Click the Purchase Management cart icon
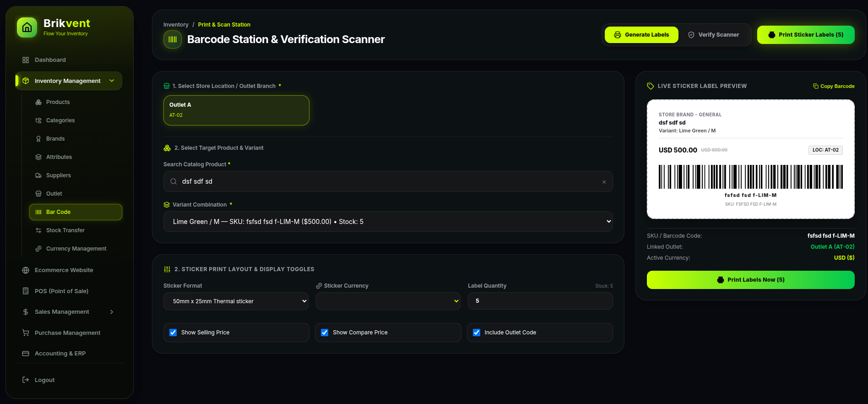This screenshot has width=868, height=404. point(26,333)
